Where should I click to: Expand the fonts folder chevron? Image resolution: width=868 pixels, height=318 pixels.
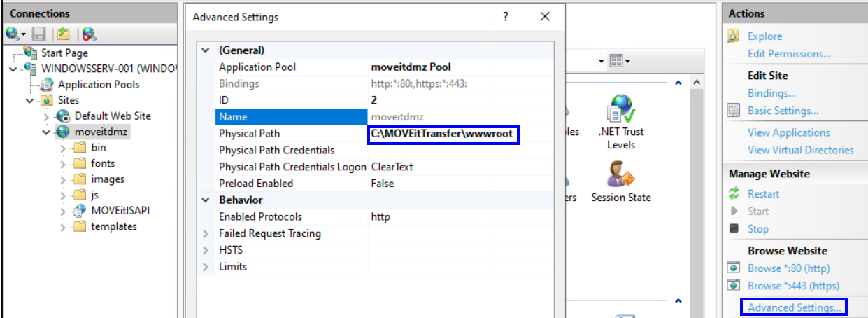click(63, 163)
